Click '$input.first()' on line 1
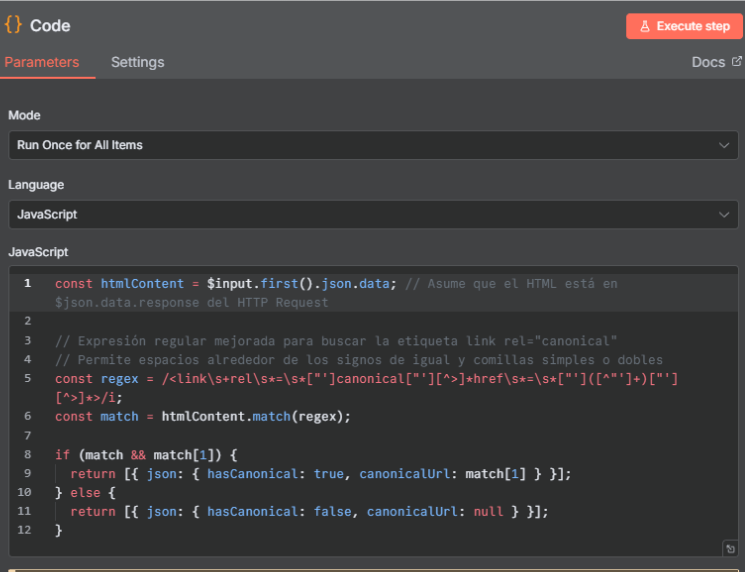 tap(260, 284)
